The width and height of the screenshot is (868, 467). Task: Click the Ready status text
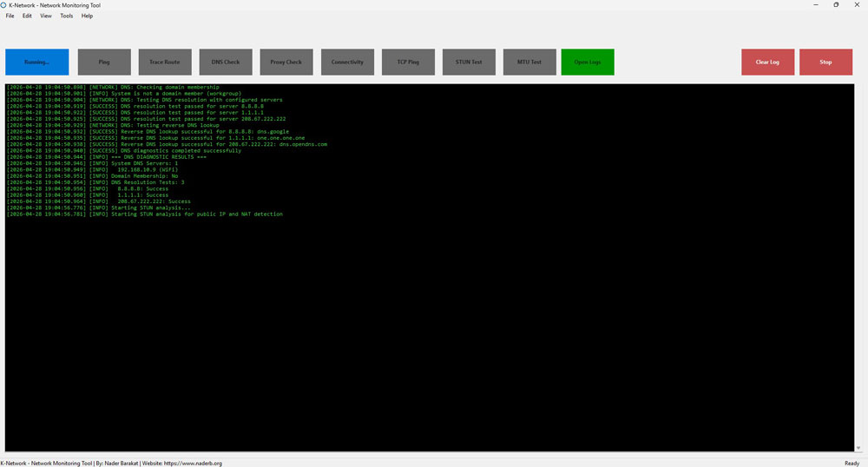pos(852,464)
